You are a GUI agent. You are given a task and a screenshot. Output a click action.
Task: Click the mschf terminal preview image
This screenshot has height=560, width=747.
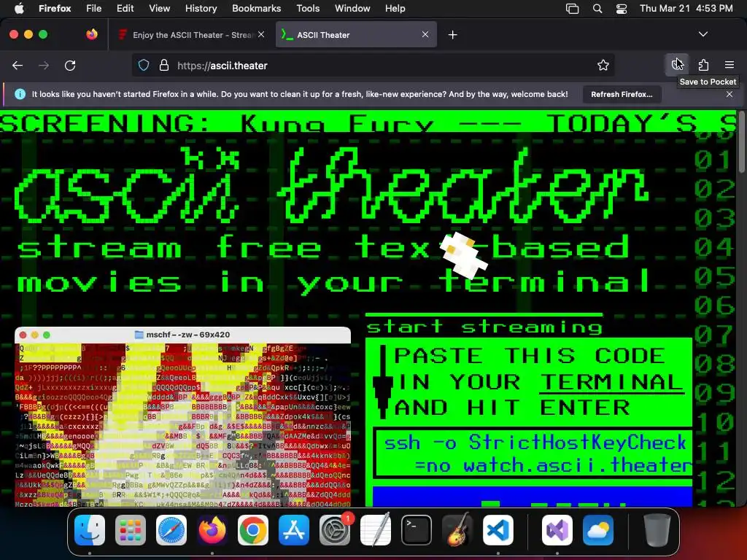point(183,416)
